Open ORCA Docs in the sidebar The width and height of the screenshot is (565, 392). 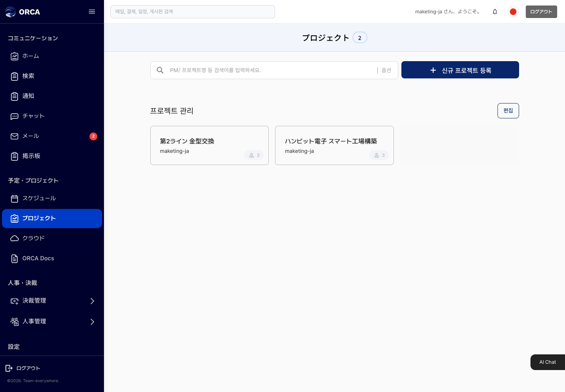click(x=52, y=258)
